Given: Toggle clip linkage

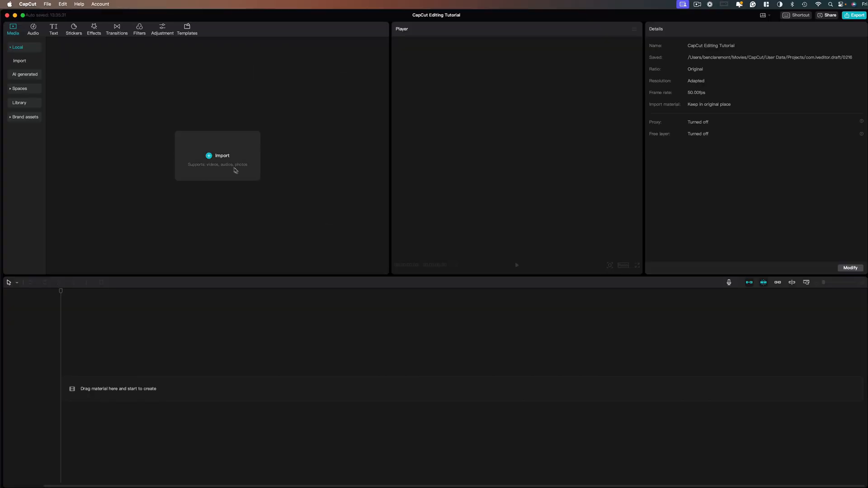Looking at the screenshot, I should click(778, 282).
